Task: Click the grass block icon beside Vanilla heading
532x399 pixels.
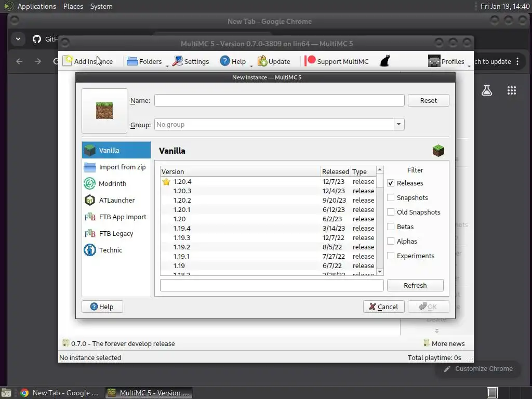Action: tap(438, 151)
